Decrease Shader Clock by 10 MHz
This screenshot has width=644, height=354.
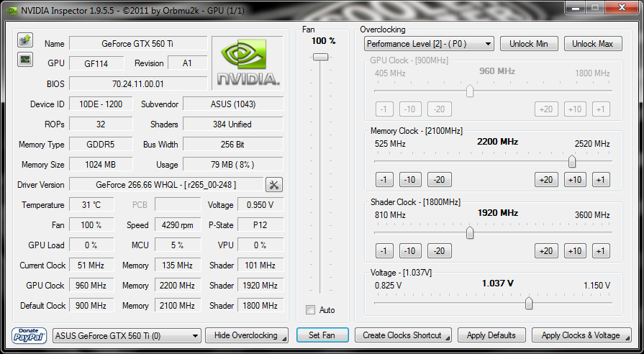point(410,250)
